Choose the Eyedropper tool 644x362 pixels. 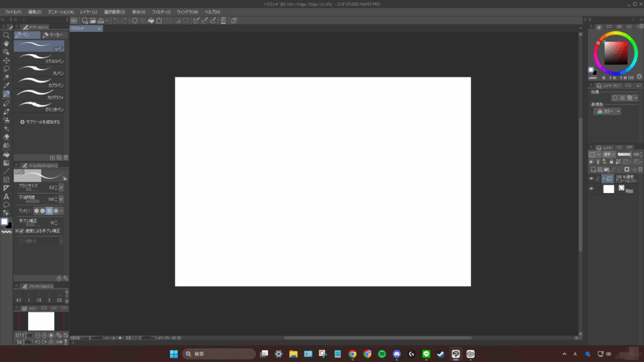point(6,85)
